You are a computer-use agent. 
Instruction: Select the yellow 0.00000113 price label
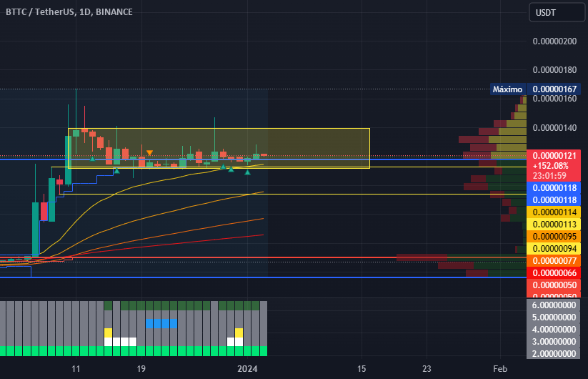[x=554, y=225]
